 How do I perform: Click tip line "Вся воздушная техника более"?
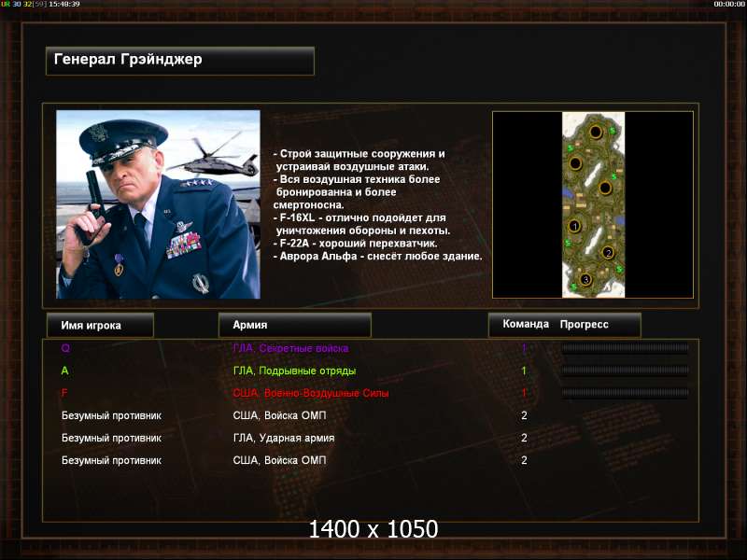pyautogui.click(x=357, y=179)
